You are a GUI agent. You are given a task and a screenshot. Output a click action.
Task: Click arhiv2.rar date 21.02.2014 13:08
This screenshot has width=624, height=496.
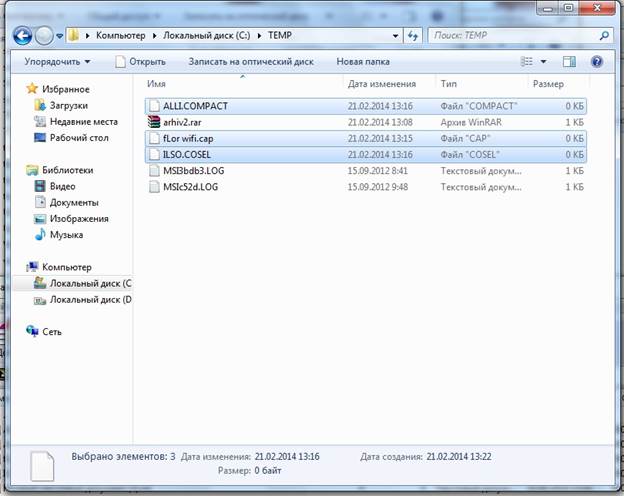coord(380,122)
